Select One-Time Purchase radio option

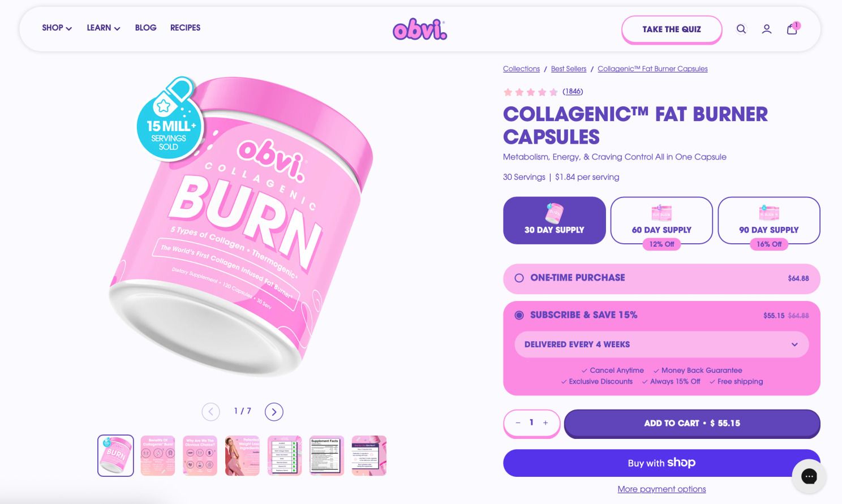coord(519,278)
